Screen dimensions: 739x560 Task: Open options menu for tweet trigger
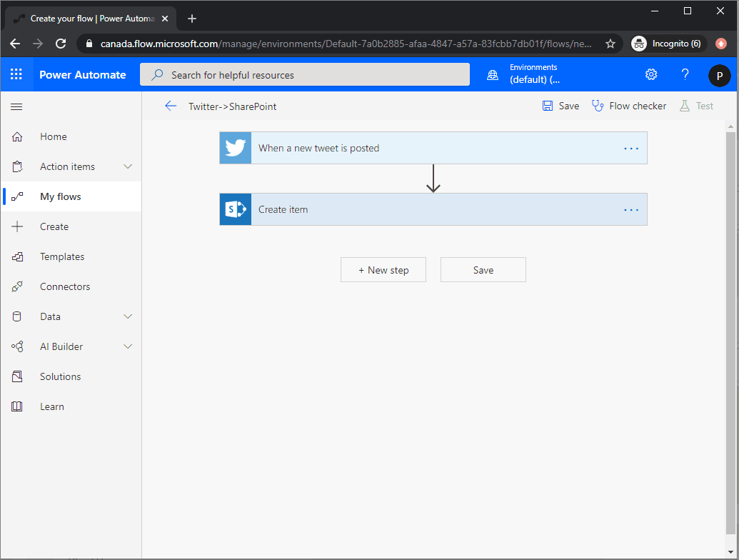click(x=631, y=149)
